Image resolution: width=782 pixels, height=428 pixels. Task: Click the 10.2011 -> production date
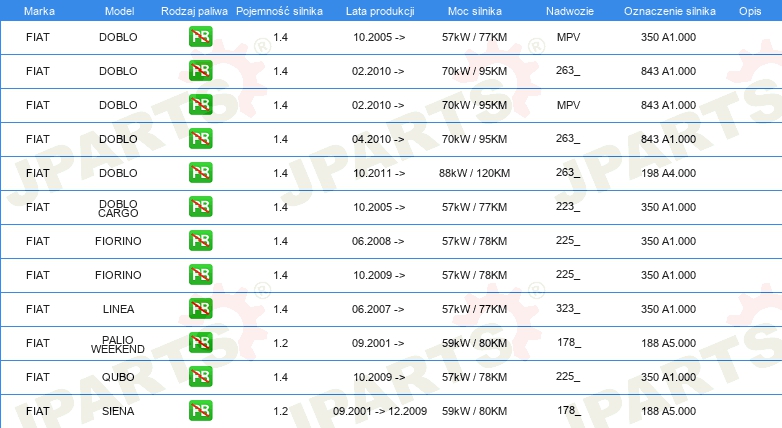(x=379, y=173)
